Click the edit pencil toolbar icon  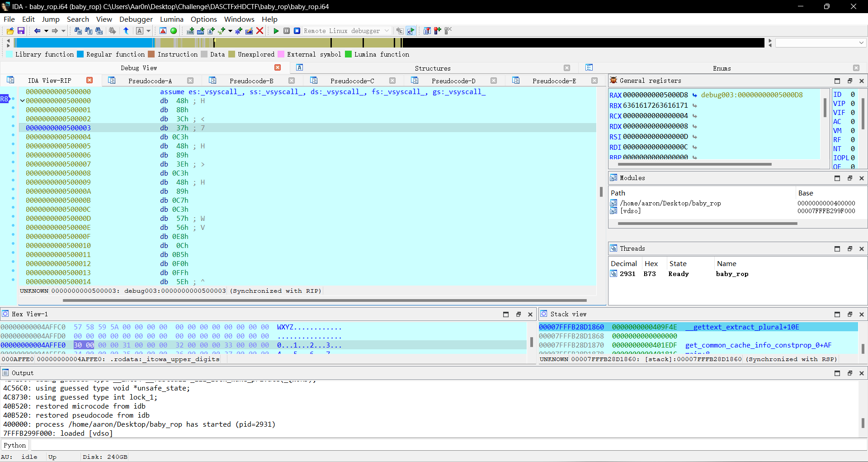pyautogui.click(x=249, y=31)
